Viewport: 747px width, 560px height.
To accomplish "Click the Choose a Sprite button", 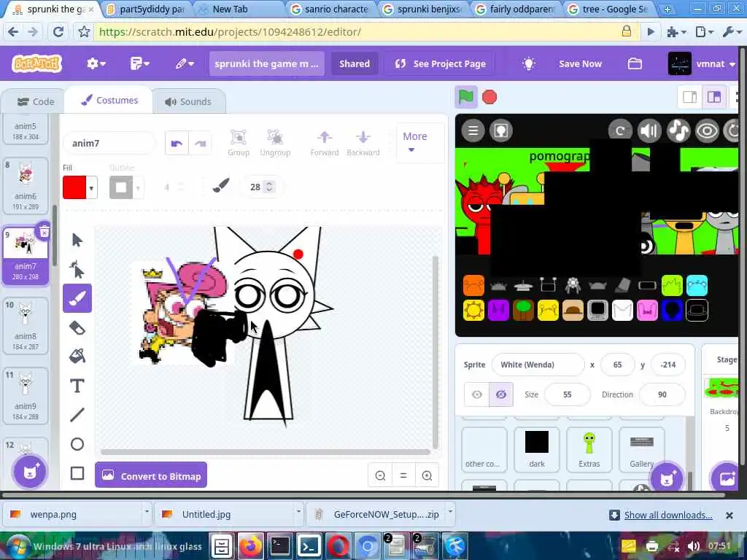I will [x=666, y=478].
